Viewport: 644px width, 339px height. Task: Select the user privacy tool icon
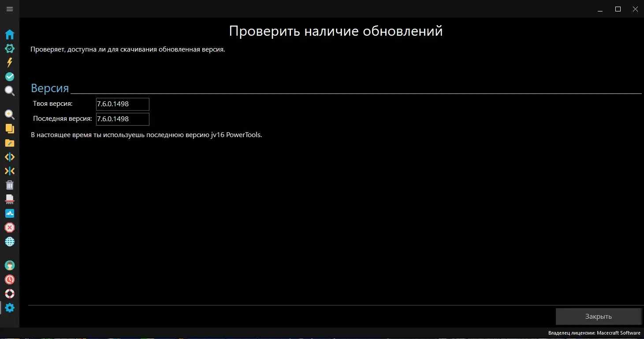pos(10,265)
